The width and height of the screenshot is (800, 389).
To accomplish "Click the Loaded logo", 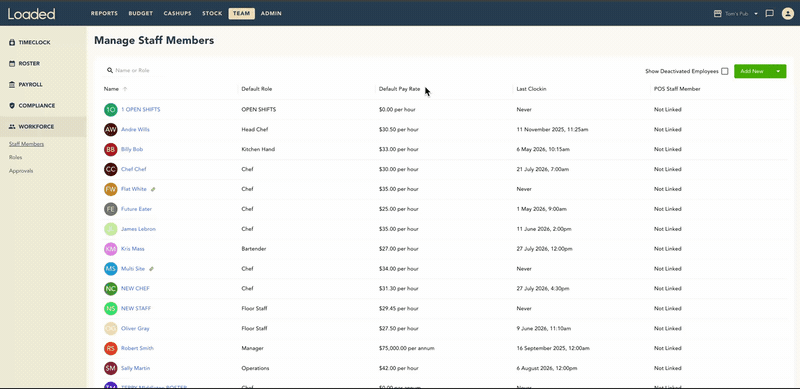I will (x=32, y=14).
